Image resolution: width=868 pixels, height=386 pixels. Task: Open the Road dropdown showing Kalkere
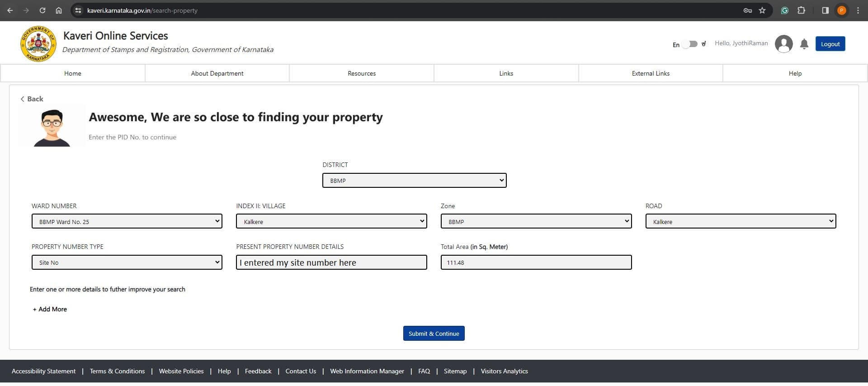point(741,221)
